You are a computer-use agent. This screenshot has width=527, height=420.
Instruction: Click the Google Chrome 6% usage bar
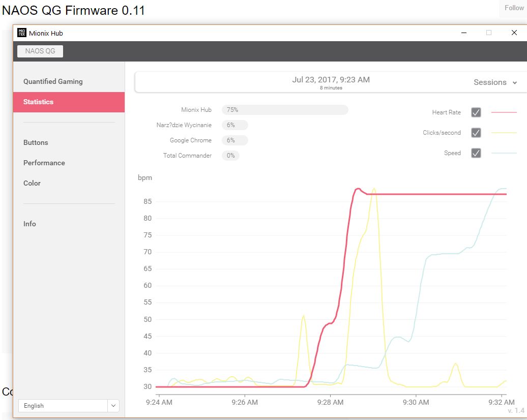[235, 140]
